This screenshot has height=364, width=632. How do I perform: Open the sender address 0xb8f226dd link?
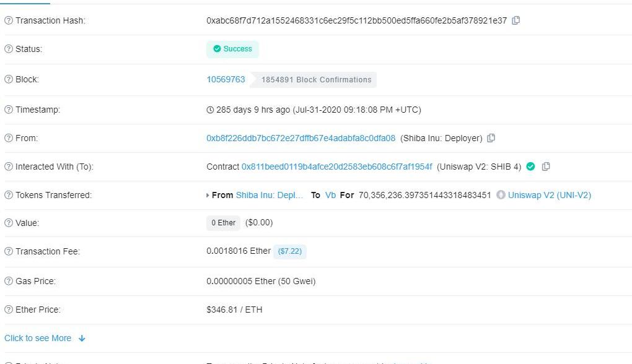(301, 138)
